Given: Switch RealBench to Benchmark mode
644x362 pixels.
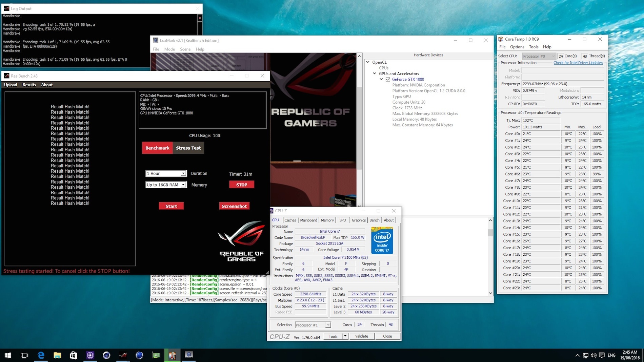Looking at the screenshot, I should [157, 148].
